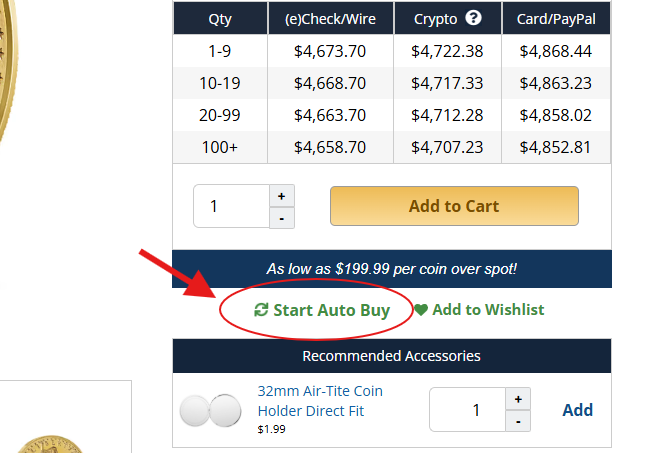Click the Add to Cart button
The height and width of the screenshot is (453, 660).
point(454,206)
